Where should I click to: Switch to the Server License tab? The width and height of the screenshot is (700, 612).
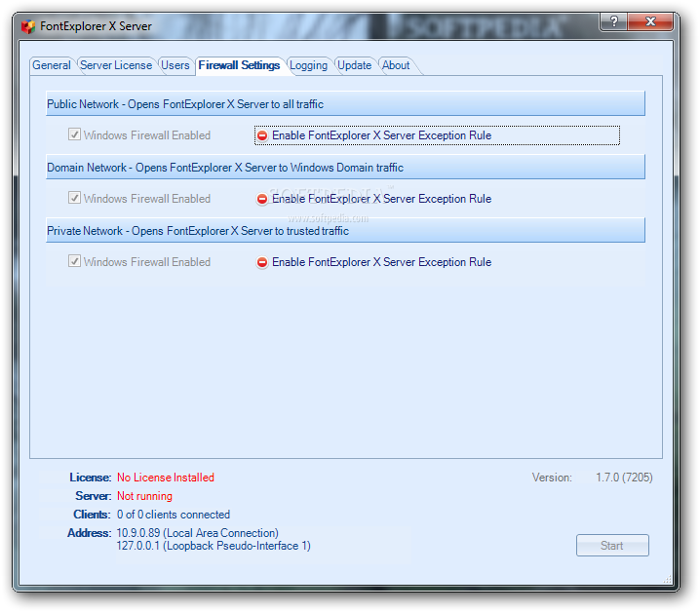[116, 65]
